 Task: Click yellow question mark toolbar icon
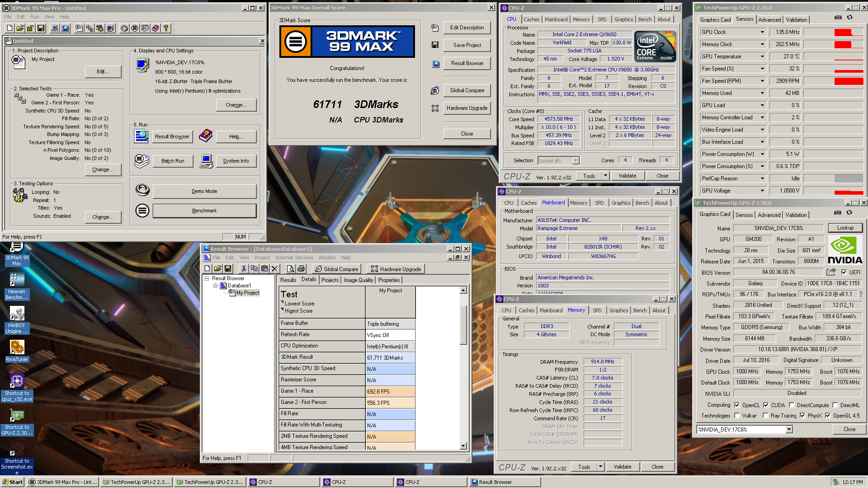click(166, 28)
